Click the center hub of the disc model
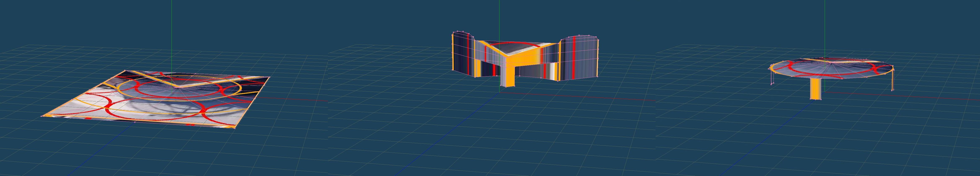The height and width of the screenshot is (176, 980). [824, 71]
